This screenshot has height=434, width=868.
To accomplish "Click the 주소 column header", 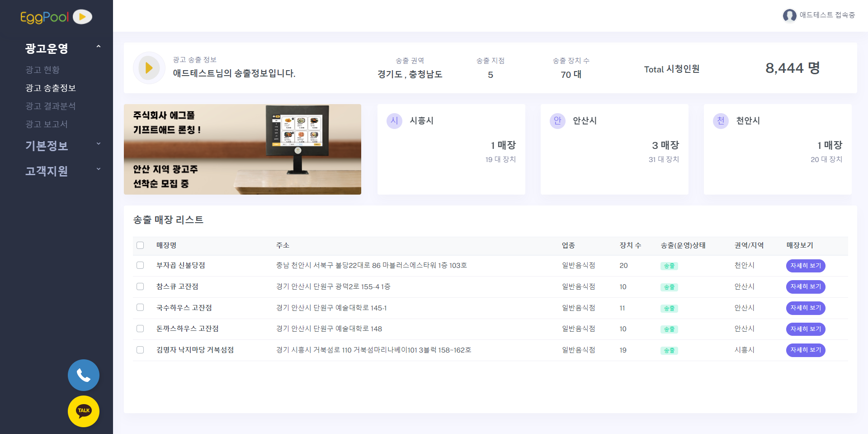I will pyautogui.click(x=283, y=245).
